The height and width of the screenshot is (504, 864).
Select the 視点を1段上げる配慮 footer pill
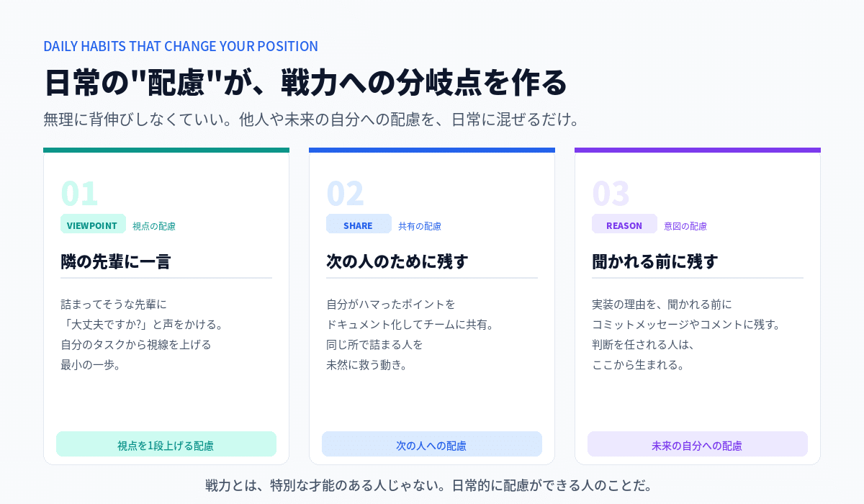pos(166,444)
